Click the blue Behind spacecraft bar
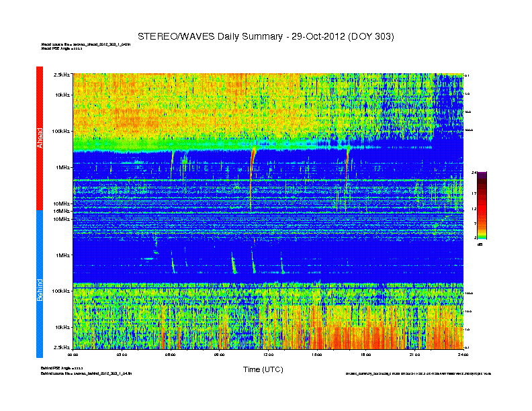Screen dimensions: 532x411 click(39, 284)
